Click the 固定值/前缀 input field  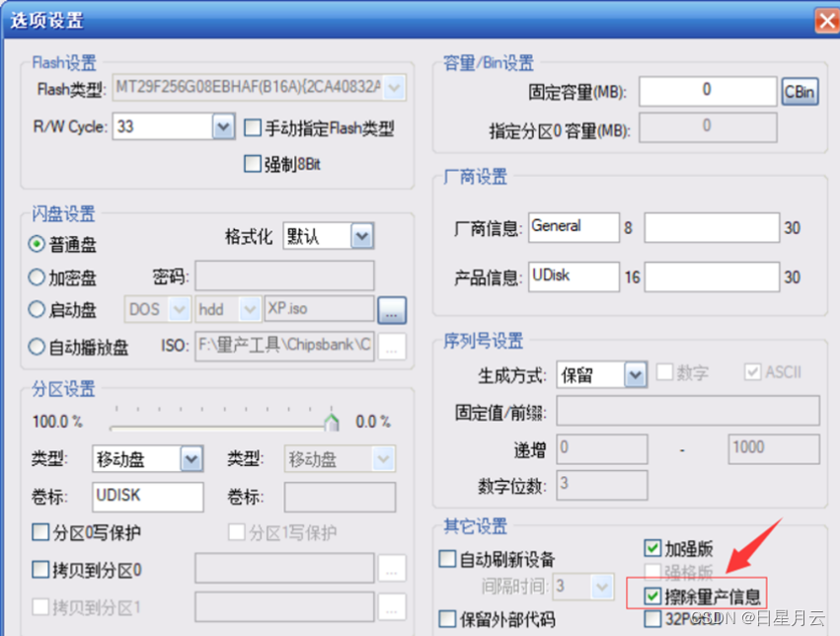pos(688,411)
